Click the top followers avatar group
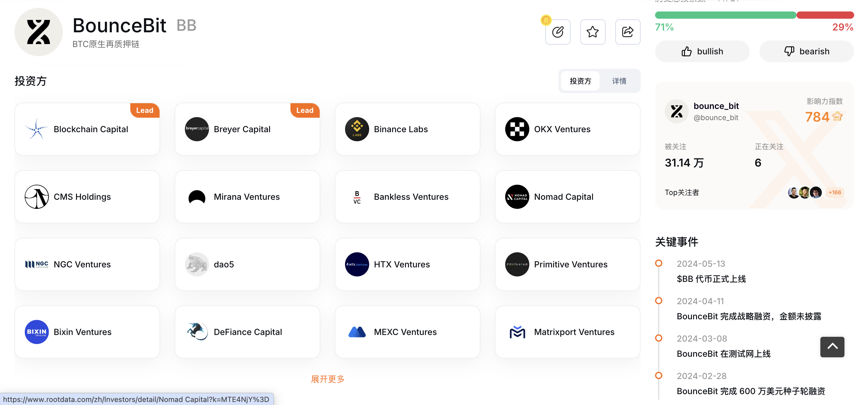 [805, 192]
